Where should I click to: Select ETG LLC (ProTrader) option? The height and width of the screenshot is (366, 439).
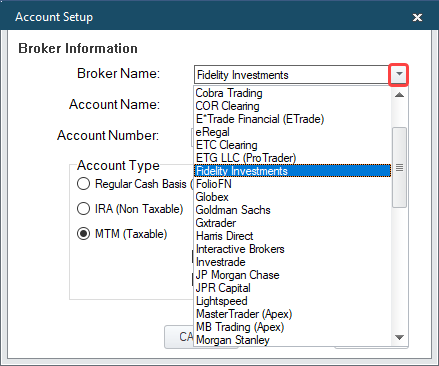292,158
